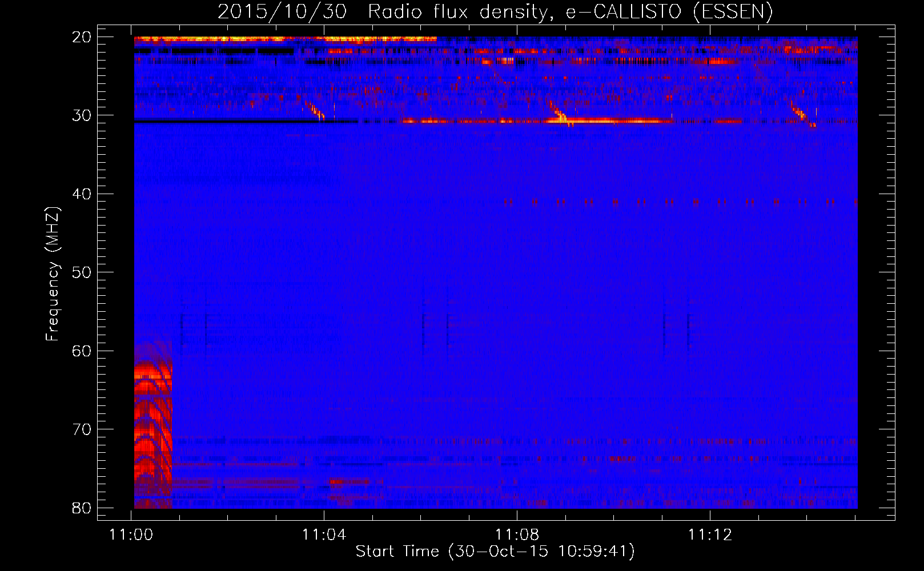Click the 20 frequency axis label
Viewport: 924px width, 571px height.
point(82,37)
